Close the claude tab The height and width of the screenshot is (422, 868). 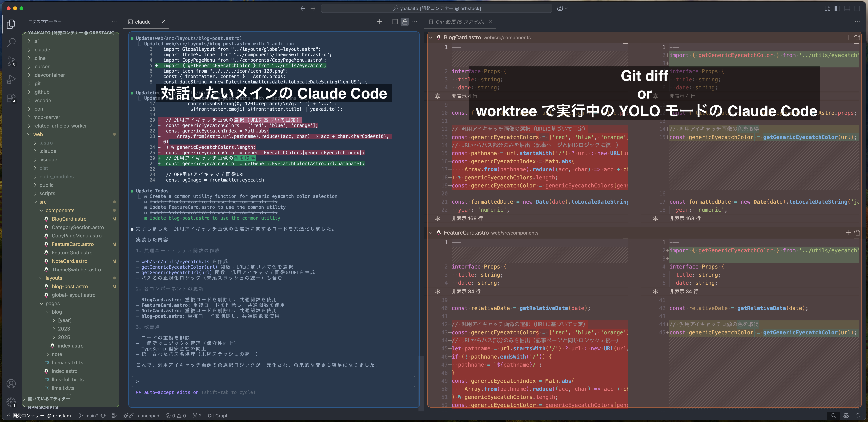(x=163, y=22)
